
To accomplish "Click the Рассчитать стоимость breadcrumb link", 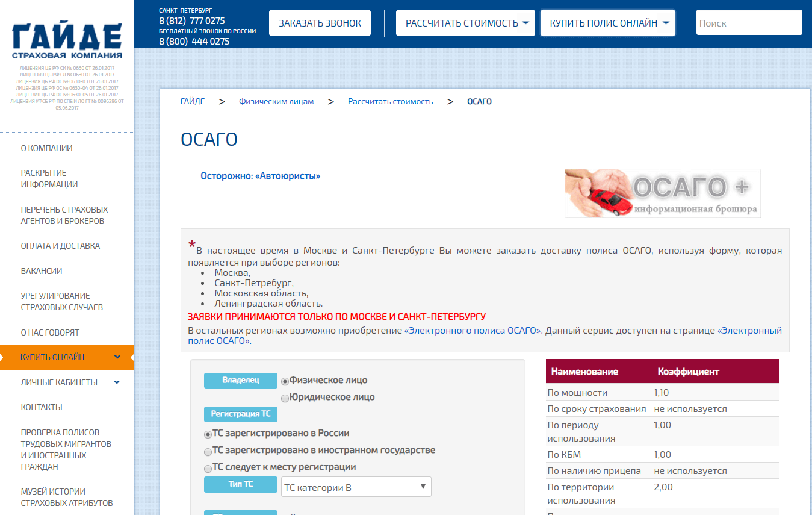I will 391,101.
